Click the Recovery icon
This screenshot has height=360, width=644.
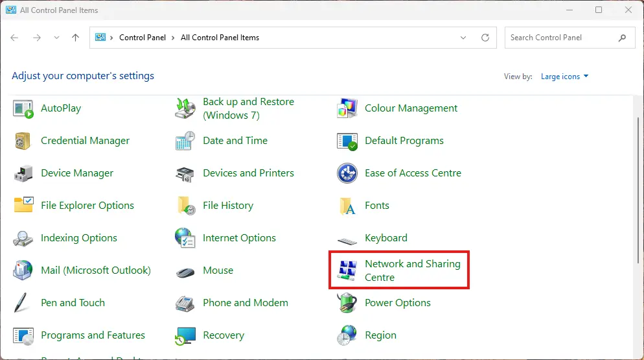point(185,336)
